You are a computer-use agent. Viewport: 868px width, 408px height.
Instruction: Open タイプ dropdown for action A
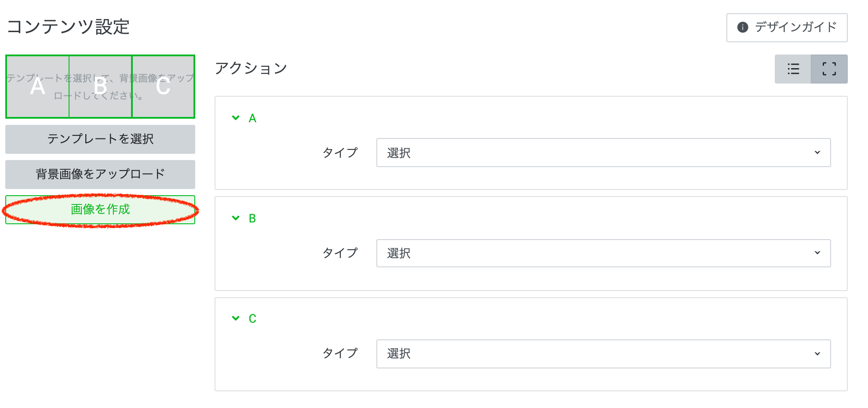click(603, 153)
